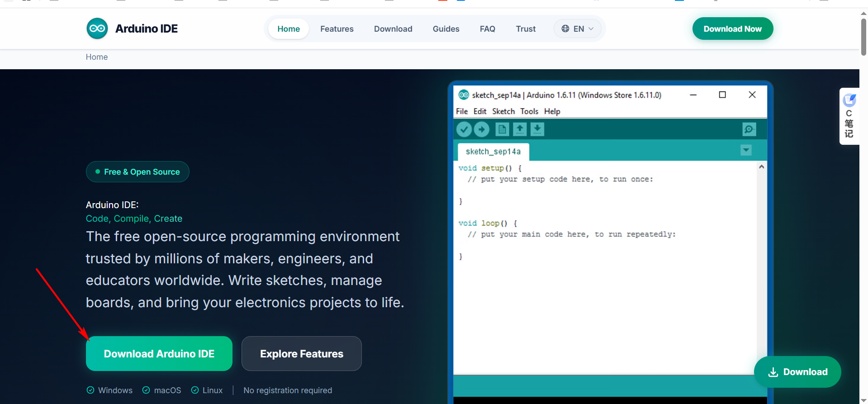The height and width of the screenshot is (404, 868).
Task: Open the Edit menu in Arduino window
Action: point(480,111)
